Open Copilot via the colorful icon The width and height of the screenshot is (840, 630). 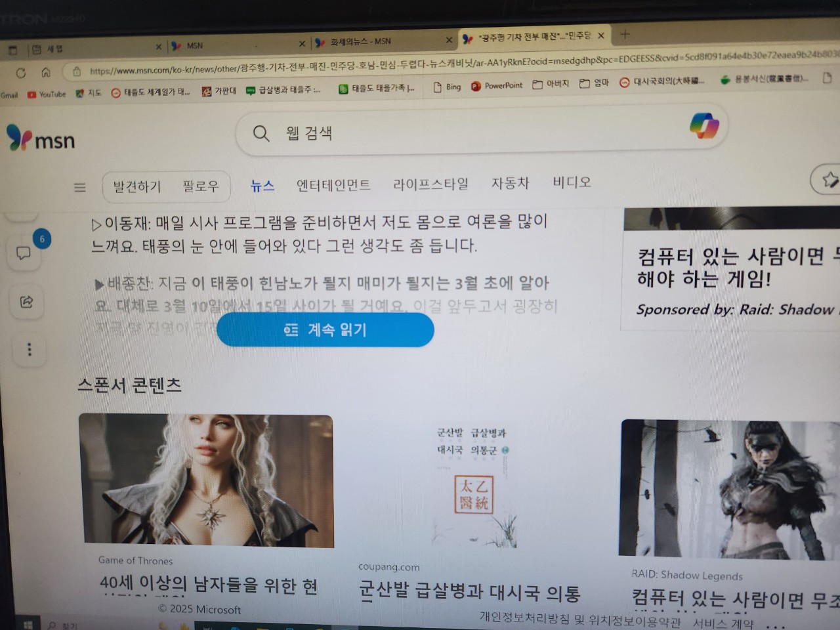[x=703, y=126]
